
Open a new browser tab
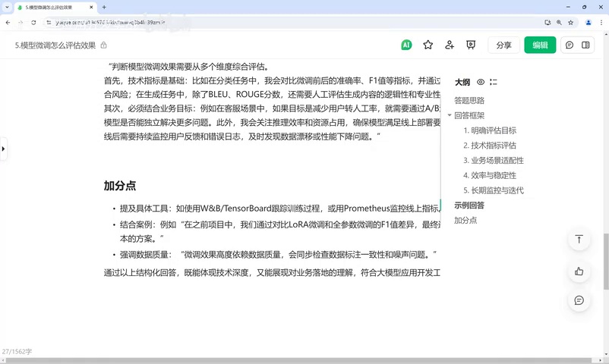click(104, 7)
